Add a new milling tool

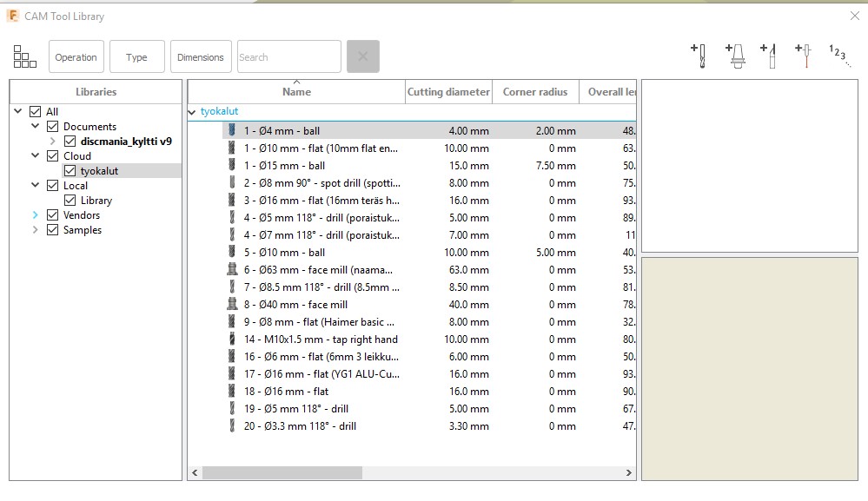[699, 54]
